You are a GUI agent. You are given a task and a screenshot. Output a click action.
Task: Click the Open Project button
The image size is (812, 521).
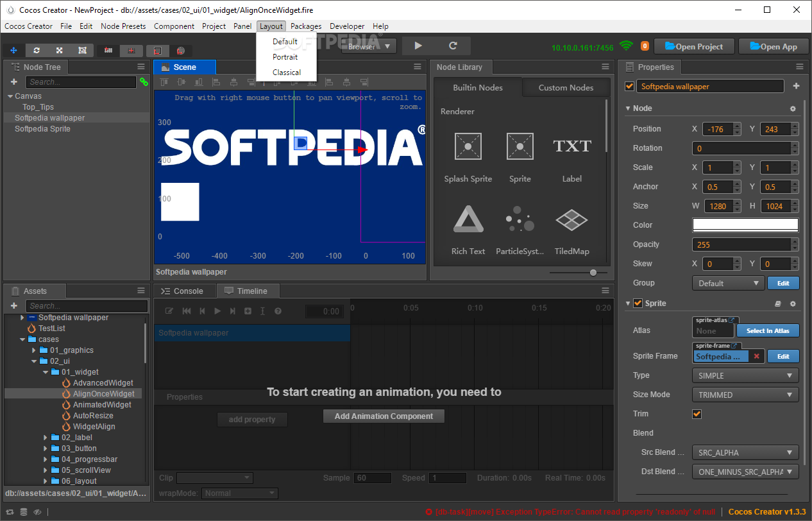(x=695, y=46)
